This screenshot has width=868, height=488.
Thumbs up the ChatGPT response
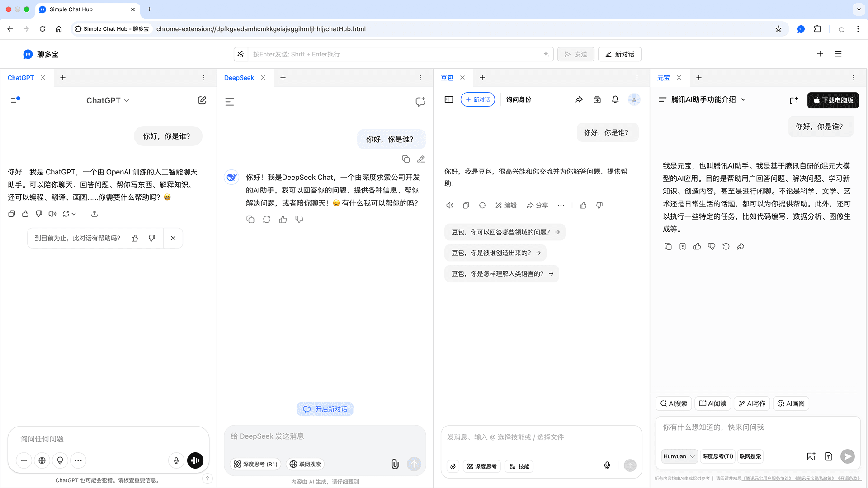[x=25, y=214]
